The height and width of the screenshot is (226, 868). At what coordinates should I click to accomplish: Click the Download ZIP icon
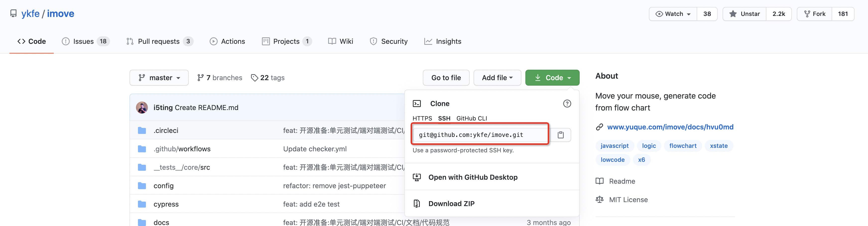[x=417, y=203]
